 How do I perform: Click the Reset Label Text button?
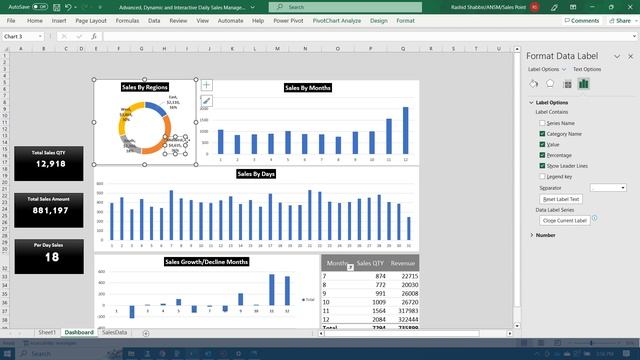click(x=561, y=199)
